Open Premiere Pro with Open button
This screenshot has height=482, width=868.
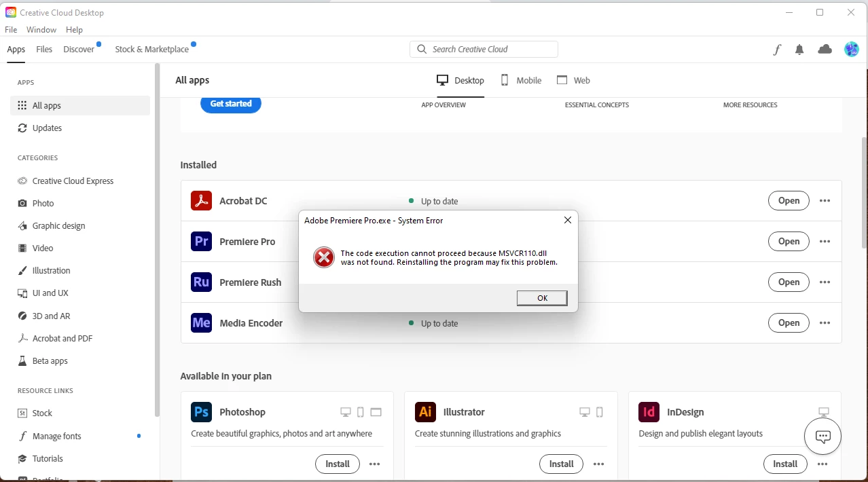click(x=789, y=242)
